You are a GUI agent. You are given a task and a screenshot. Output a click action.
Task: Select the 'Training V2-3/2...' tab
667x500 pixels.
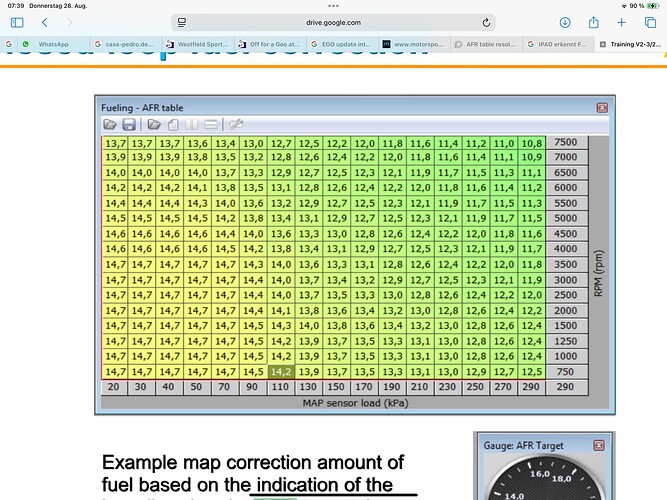pos(630,44)
